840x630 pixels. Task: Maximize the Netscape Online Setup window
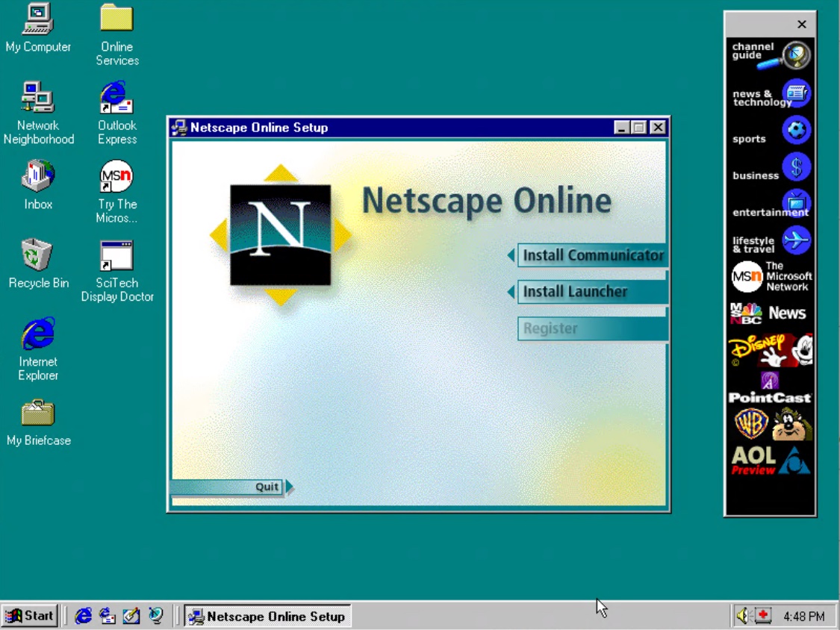click(639, 128)
